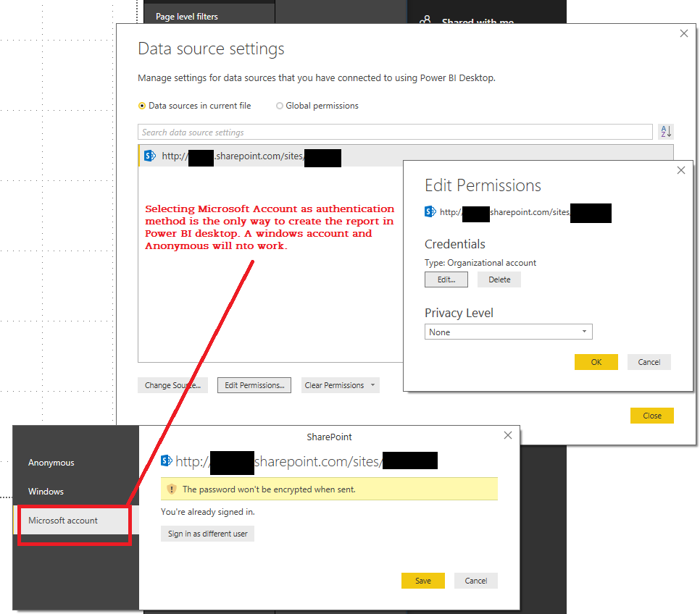
Task: Click password won't be encrypted warning text
Action: tap(269, 489)
